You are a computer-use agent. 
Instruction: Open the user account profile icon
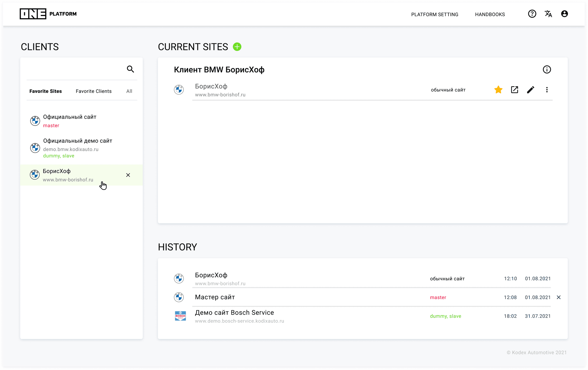564,14
